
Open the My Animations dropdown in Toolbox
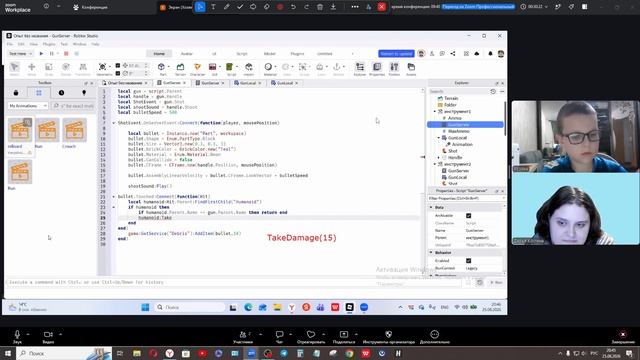pyautogui.click(x=28, y=106)
